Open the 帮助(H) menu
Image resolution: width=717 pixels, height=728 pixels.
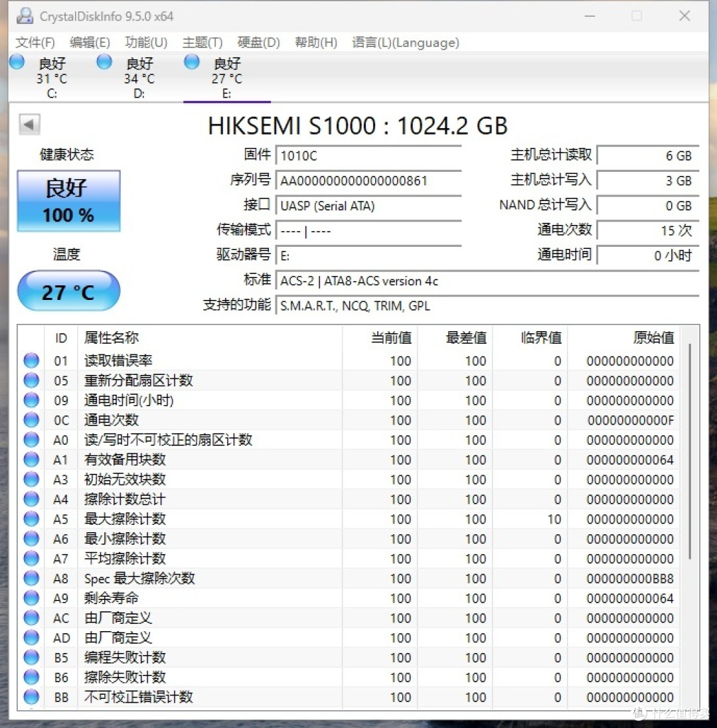coord(316,42)
